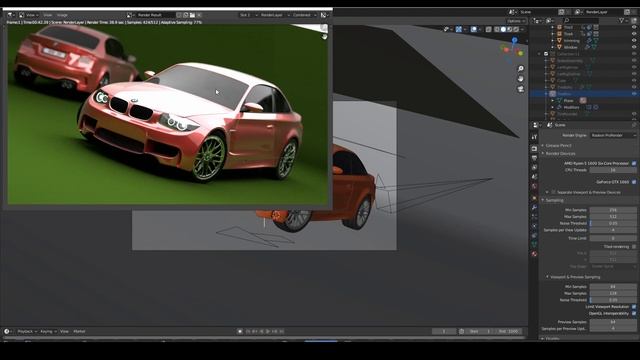Click the Min Samples 256 field
Screen dimensions: 640x360
pos(613,210)
